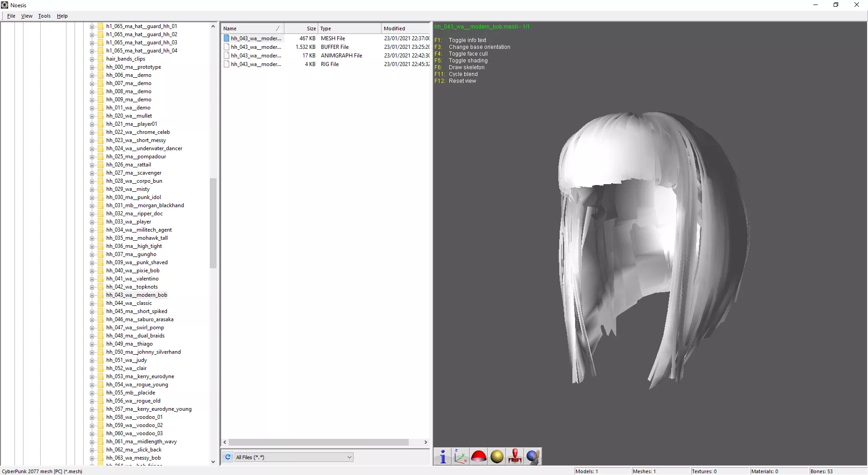Image resolution: width=868 pixels, height=475 pixels.
Task: Select folder hh_058_wa__voodoo_01 in the tree
Action: tap(134, 417)
